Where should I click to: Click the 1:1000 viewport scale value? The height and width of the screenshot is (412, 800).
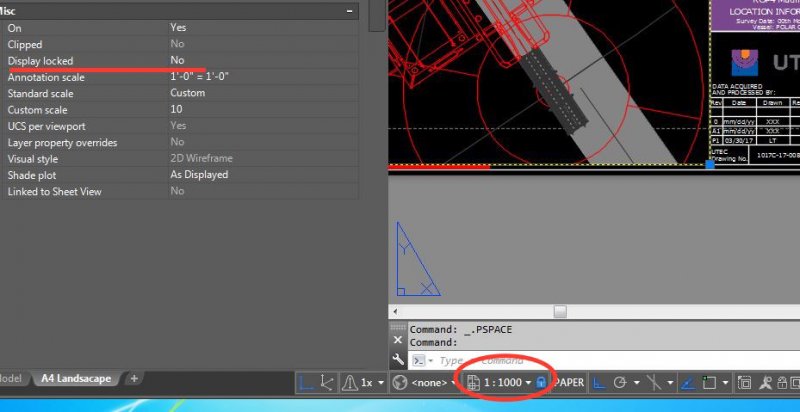click(503, 382)
